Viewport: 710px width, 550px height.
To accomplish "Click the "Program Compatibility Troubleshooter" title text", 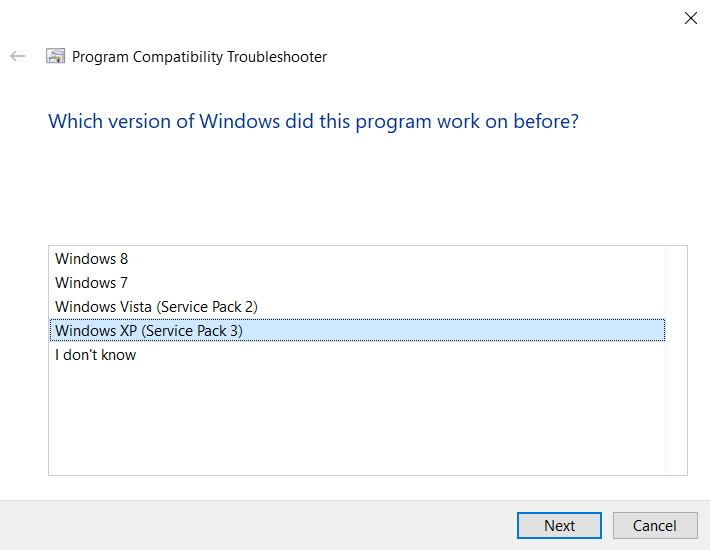I will [x=200, y=57].
